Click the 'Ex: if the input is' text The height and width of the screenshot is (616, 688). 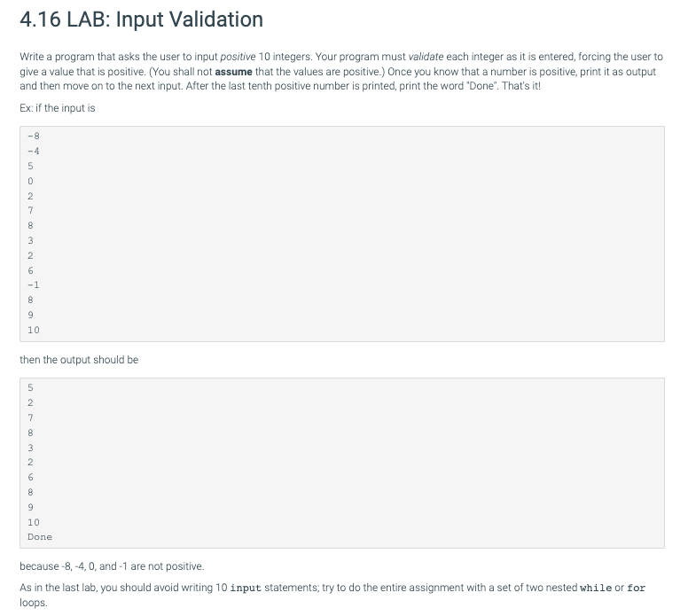(58, 108)
